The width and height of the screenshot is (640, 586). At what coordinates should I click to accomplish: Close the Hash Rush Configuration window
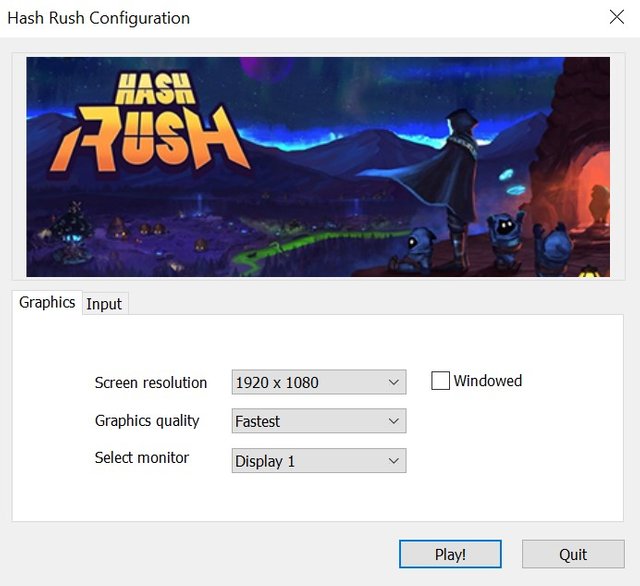click(616, 17)
